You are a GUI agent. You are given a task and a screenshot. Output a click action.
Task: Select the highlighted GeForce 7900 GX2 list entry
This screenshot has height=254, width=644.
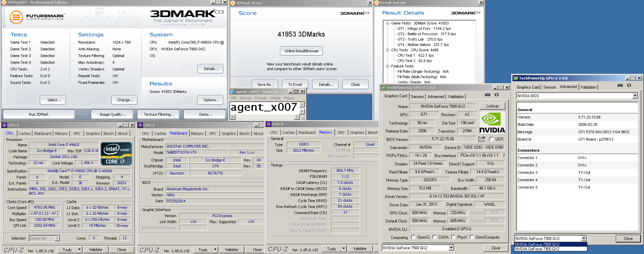coord(551,245)
